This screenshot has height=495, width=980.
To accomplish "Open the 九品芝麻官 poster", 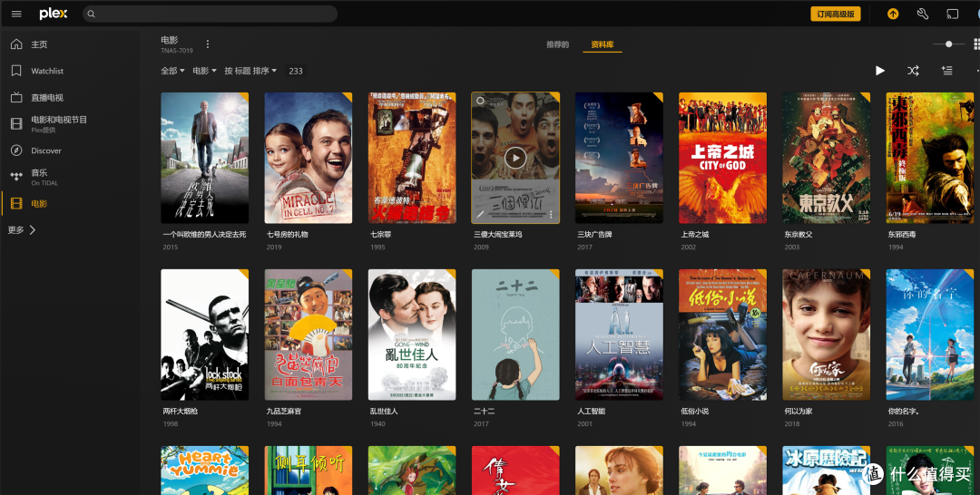I will click(309, 335).
